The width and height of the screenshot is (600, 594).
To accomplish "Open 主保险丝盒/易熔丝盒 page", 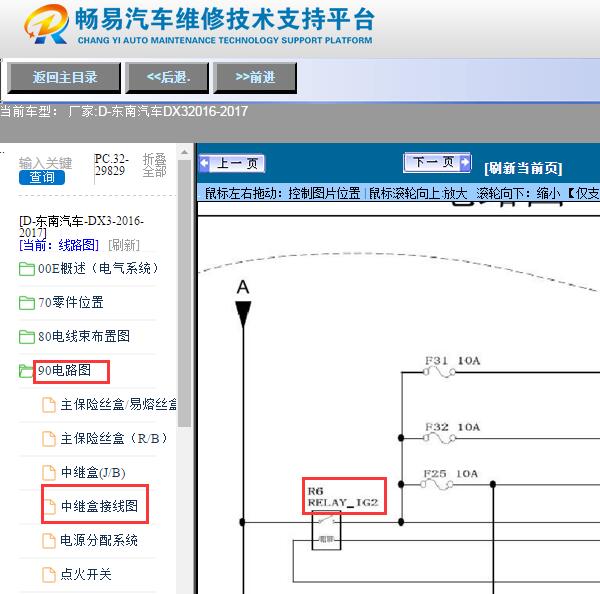I will pyautogui.click(x=119, y=405).
